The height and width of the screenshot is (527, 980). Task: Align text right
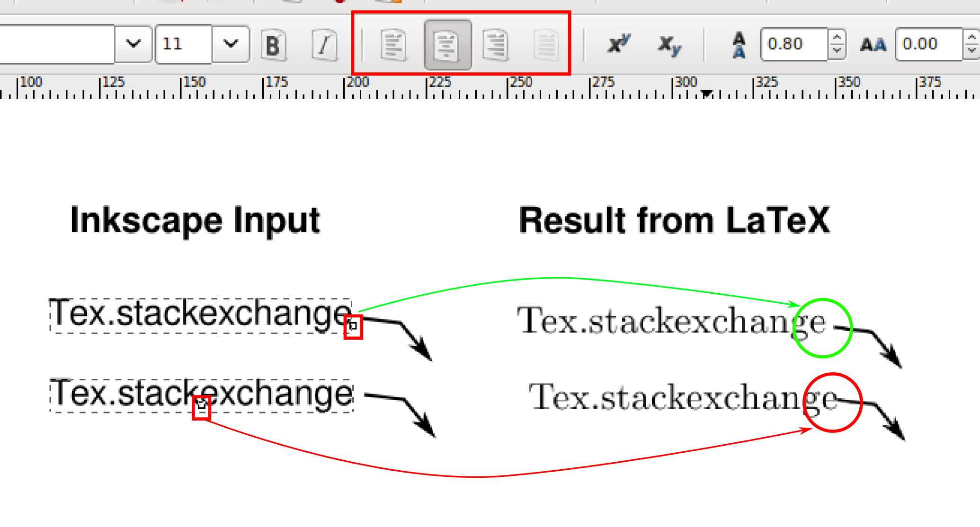(x=495, y=45)
